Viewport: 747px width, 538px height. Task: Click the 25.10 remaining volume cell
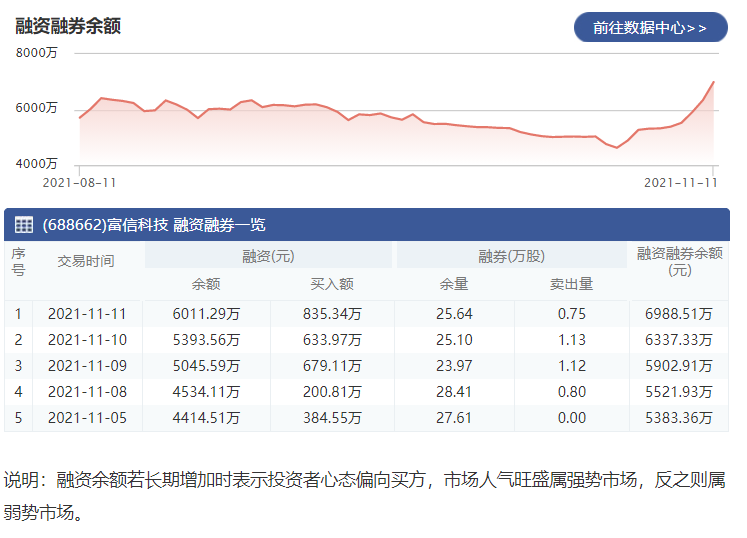click(x=454, y=340)
